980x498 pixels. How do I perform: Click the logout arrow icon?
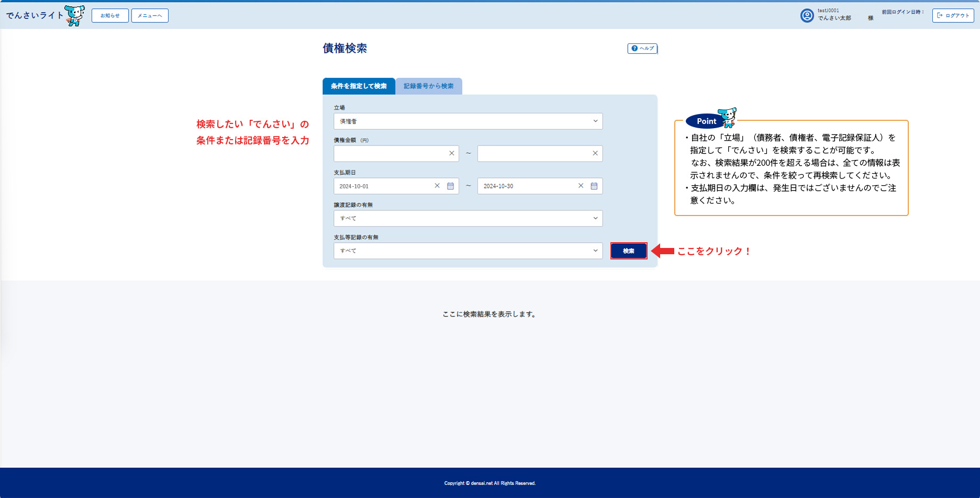tap(940, 15)
